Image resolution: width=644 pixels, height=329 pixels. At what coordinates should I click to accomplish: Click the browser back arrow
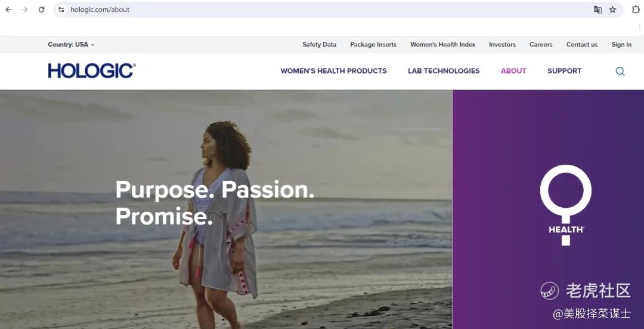pos(8,10)
